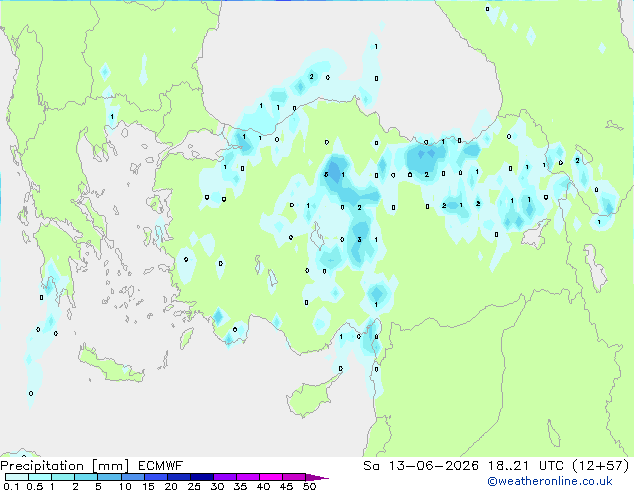Click the legend swatch between 0.1 and 0.5
The image size is (634, 490).
pos(17,477)
